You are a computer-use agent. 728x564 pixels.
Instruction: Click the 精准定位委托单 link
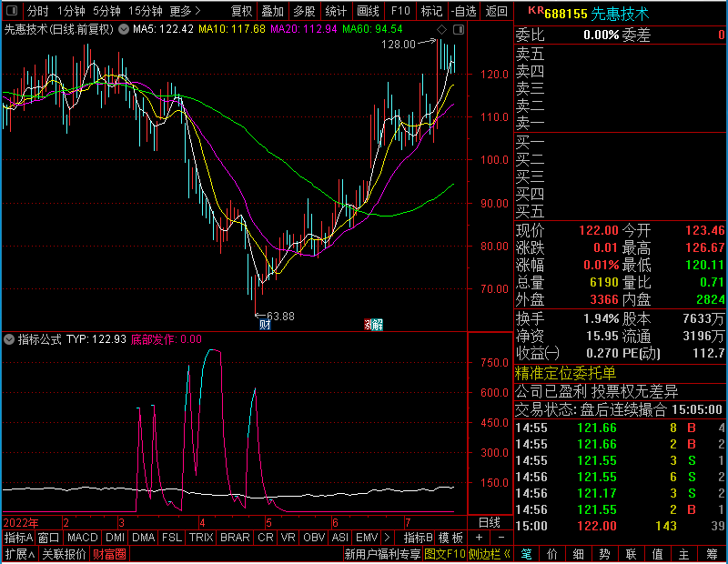coord(565,373)
